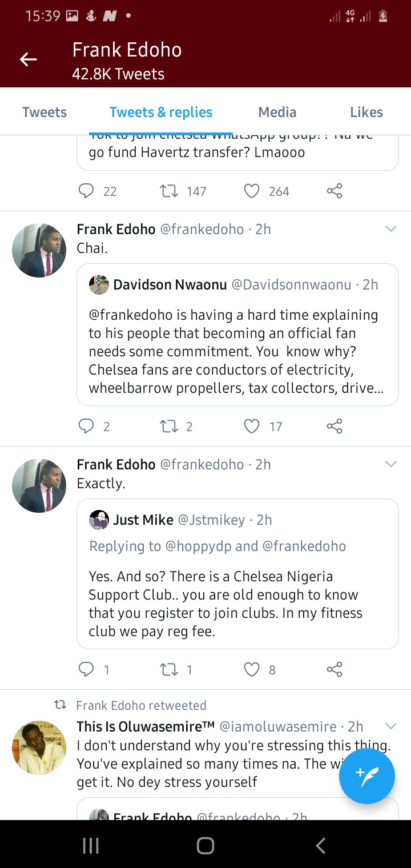Screen dimensions: 411x868
Task: Switch to the Media tab
Action: (277, 112)
